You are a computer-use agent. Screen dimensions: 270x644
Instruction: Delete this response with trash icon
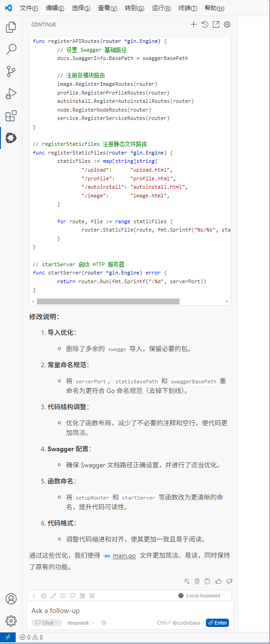[197, 581]
